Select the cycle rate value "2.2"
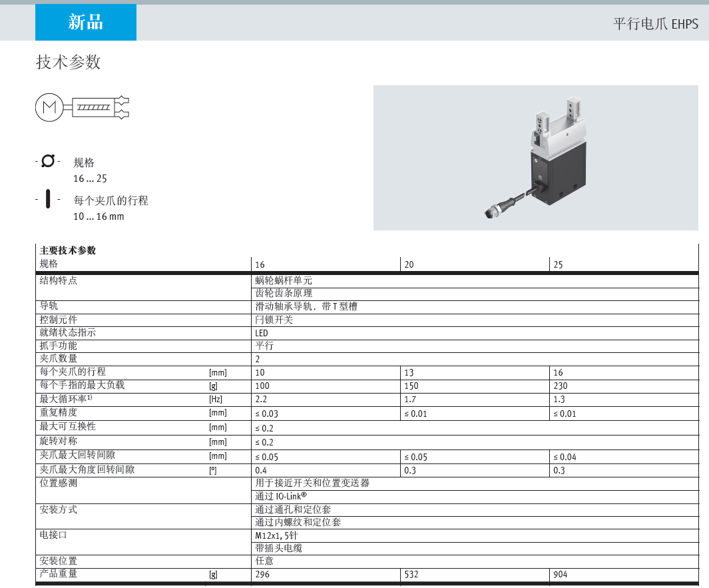The width and height of the screenshot is (709, 588). 261,400
